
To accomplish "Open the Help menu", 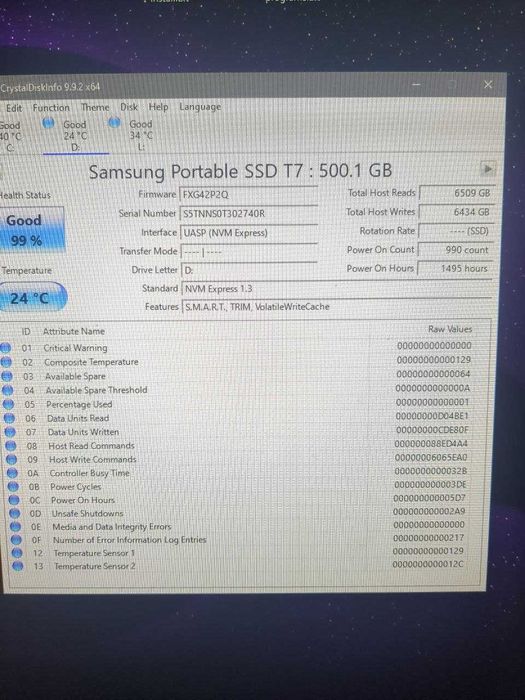I will click(158, 107).
